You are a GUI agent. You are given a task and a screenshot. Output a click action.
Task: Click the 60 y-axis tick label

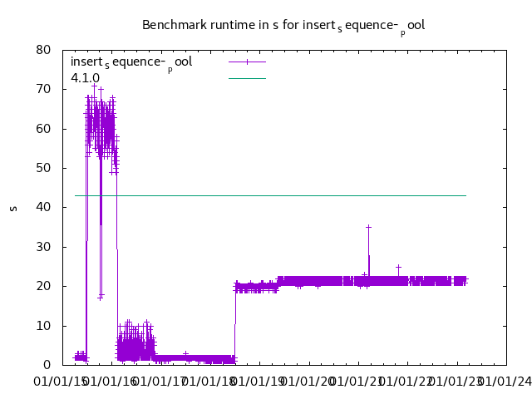[43, 129]
